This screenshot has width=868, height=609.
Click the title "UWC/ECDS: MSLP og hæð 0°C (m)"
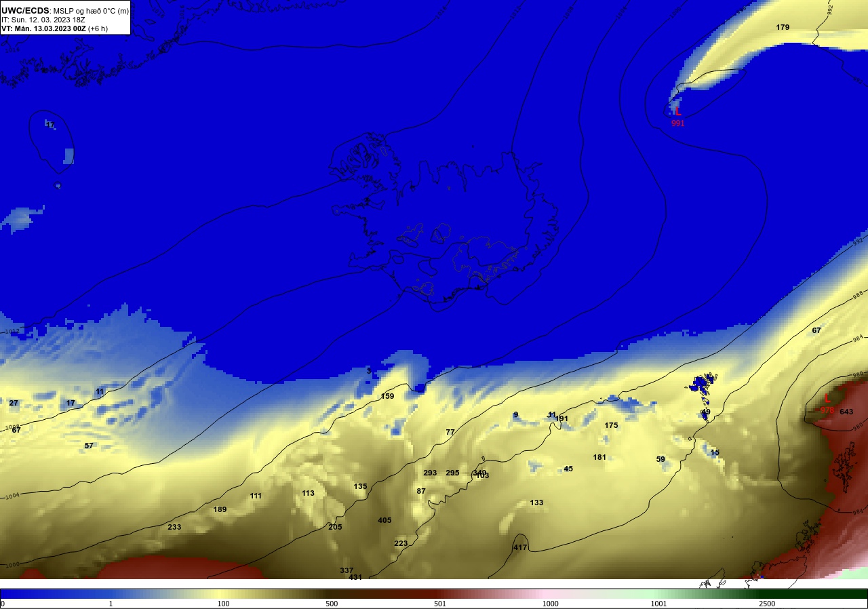(x=65, y=10)
